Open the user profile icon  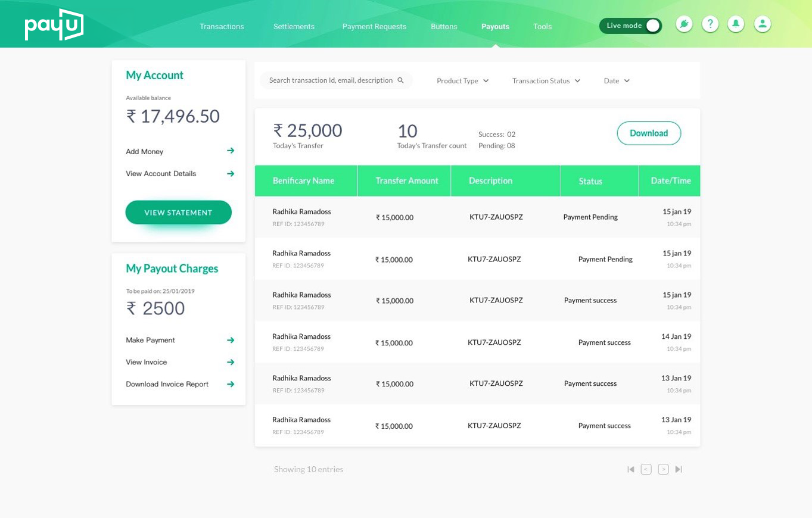click(763, 24)
